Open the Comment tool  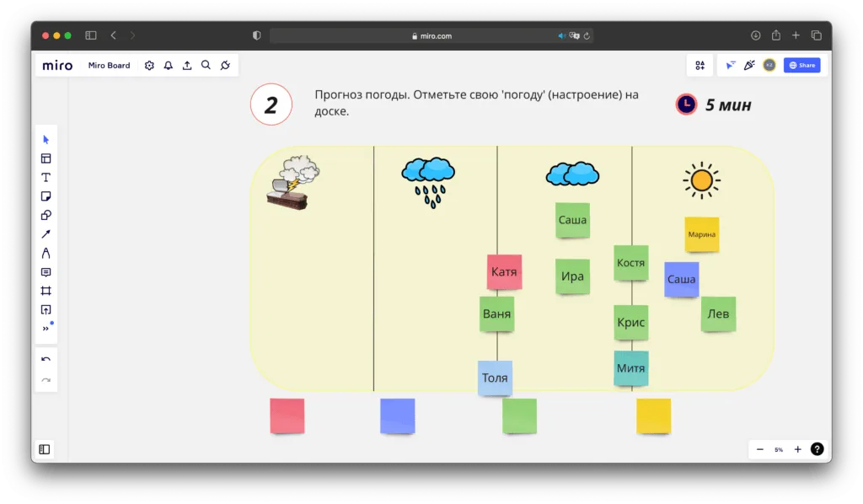point(46,272)
